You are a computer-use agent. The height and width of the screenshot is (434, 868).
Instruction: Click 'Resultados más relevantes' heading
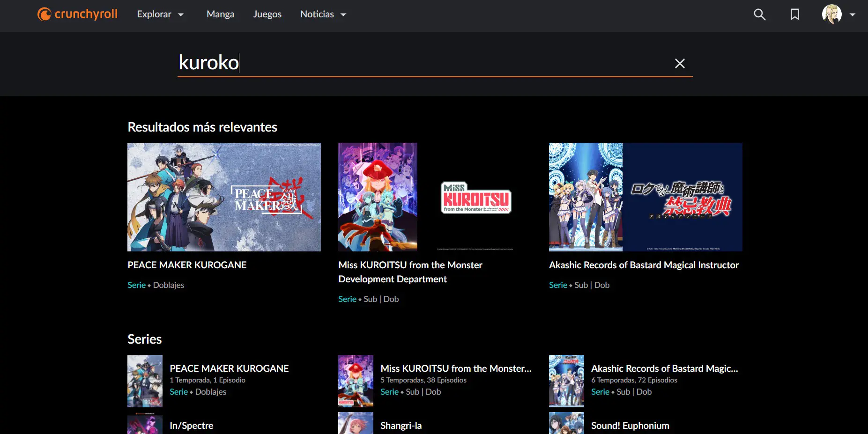(202, 127)
